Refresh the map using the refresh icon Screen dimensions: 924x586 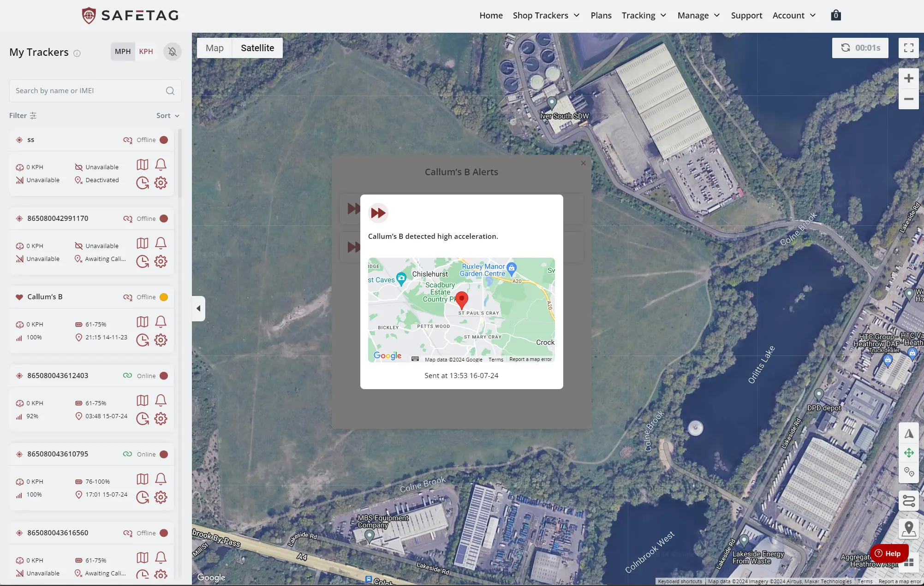tap(845, 47)
